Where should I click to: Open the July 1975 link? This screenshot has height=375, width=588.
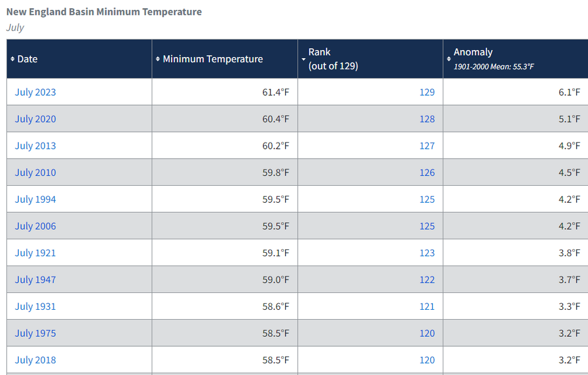coord(35,333)
